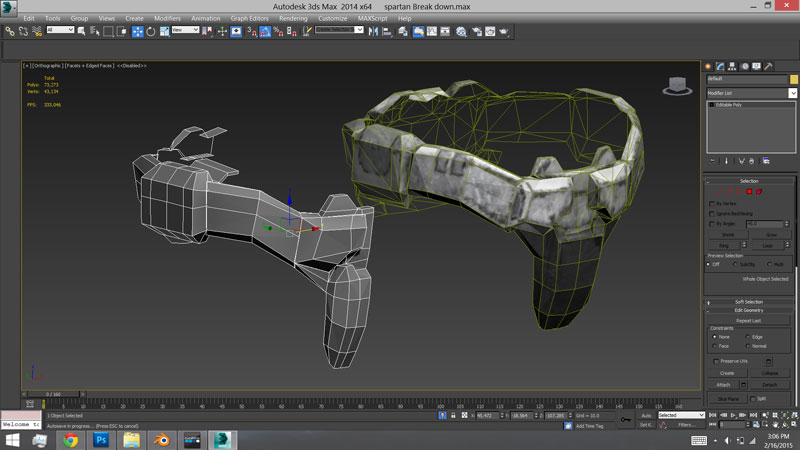Enable the Ignore Backfacing checkbox
This screenshot has height=450, width=800.
[x=712, y=214]
